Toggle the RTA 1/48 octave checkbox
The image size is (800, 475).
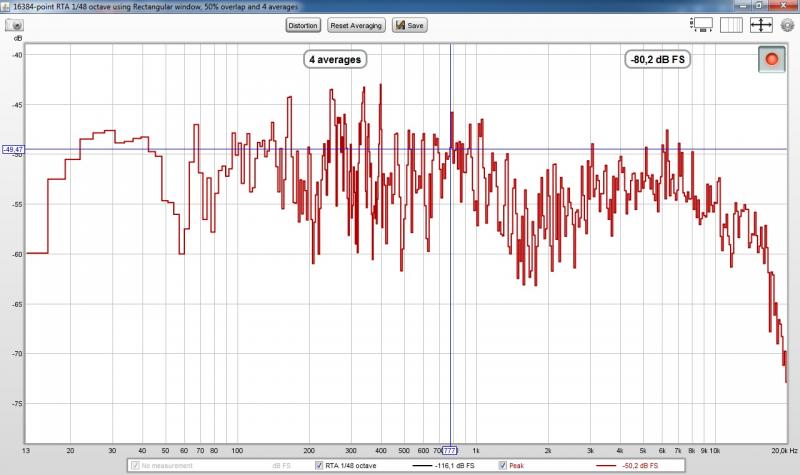320,466
